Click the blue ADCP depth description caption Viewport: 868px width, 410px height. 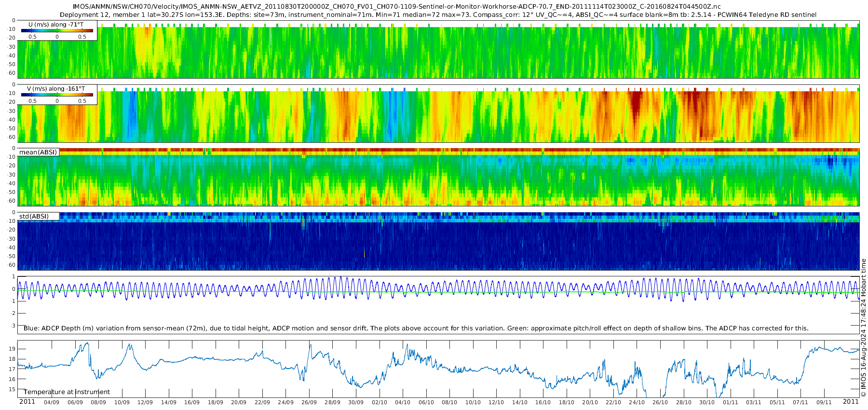click(416, 328)
